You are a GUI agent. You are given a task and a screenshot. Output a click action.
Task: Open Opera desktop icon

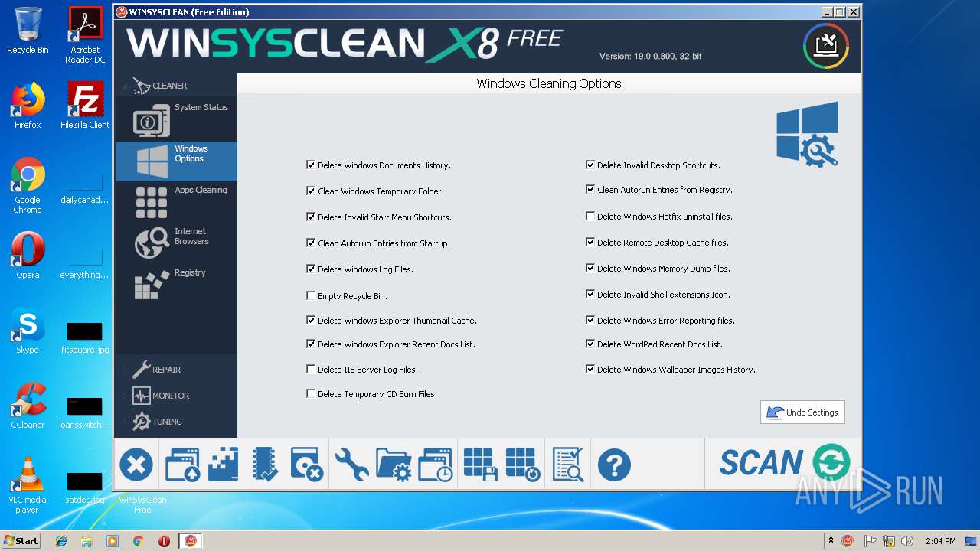[28, 256]
